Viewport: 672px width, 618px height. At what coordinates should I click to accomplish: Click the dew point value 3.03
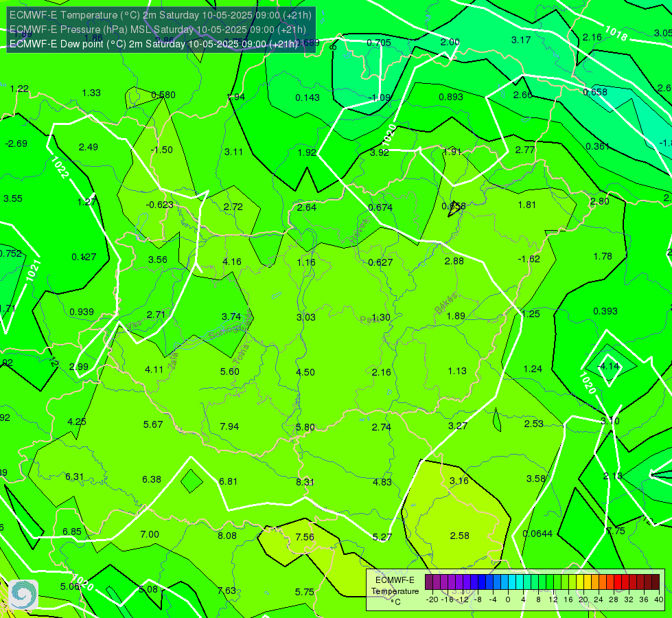coord(306,317)
